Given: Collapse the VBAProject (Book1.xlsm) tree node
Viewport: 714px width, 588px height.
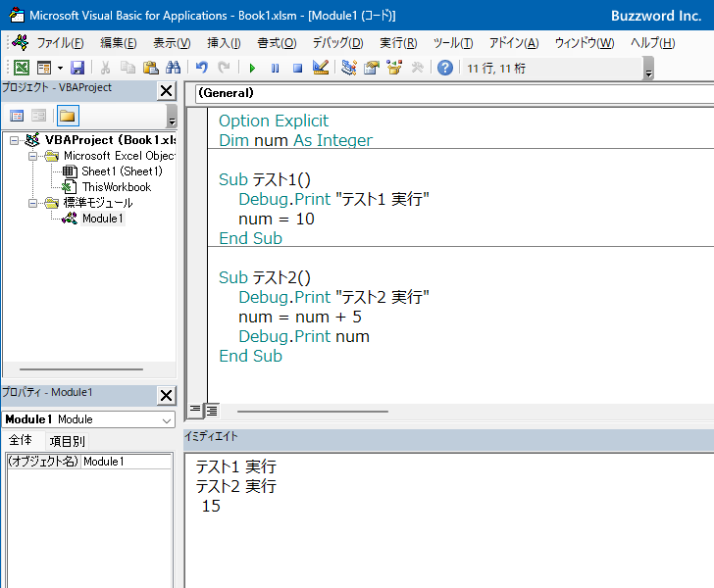Looking at the screenshot, I should pyautogui.click(x=14, y=140).
